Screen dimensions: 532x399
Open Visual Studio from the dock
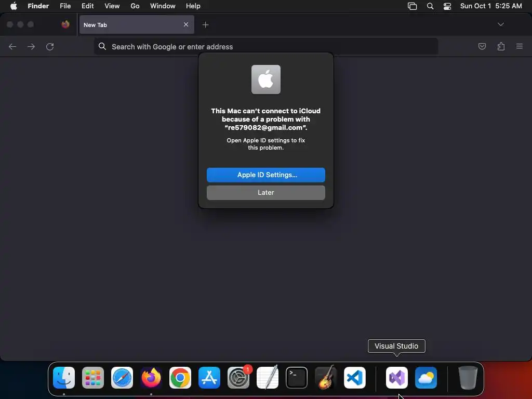tap(396, 378)
